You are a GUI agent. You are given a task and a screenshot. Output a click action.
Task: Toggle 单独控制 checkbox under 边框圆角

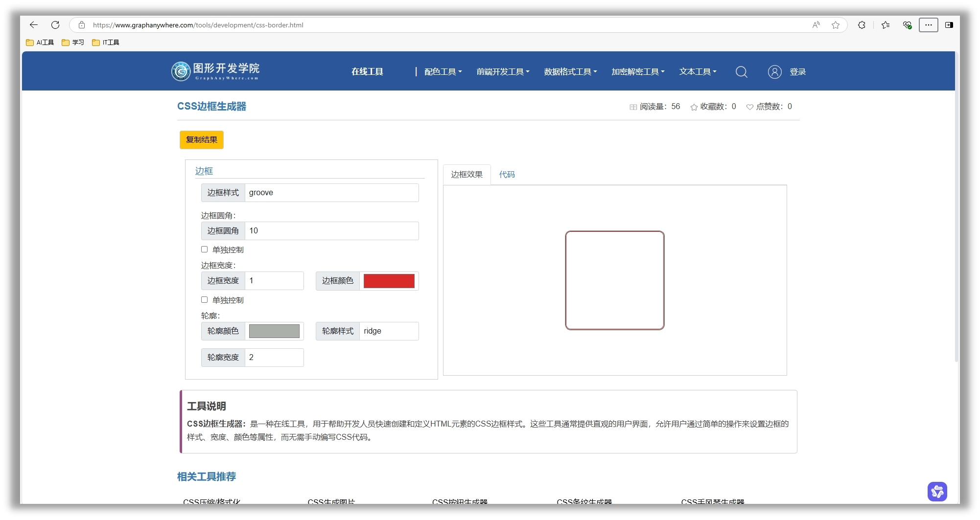pos(204,249)
